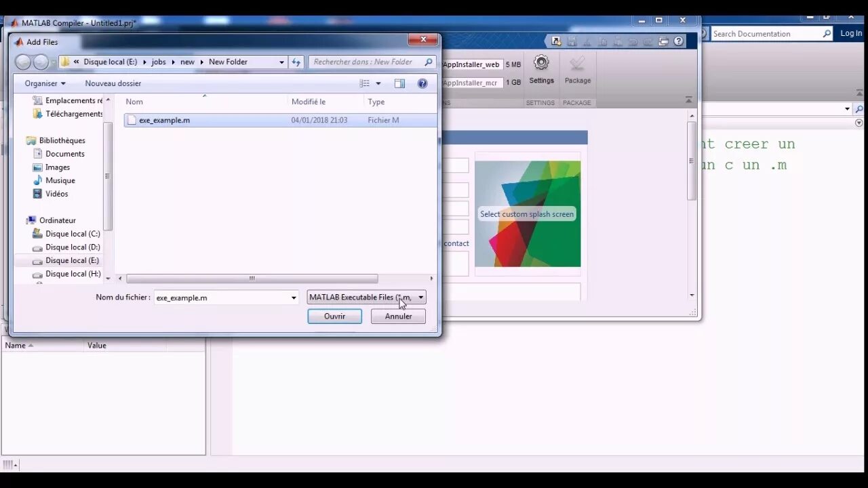This screenshot has width=868, height=488.
Task: Open the MATLAB Executable Files type dropdown
Action: point(366,297)
